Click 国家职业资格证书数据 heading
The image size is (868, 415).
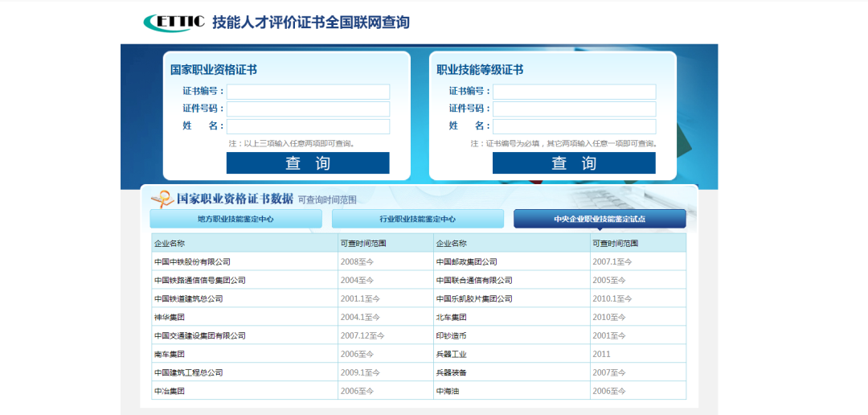235,199
